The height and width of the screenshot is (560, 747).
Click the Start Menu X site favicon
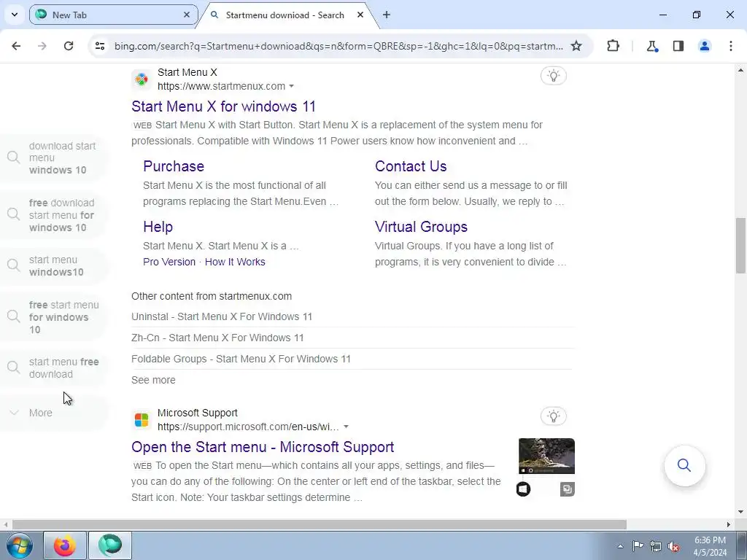tap(142, 79)
